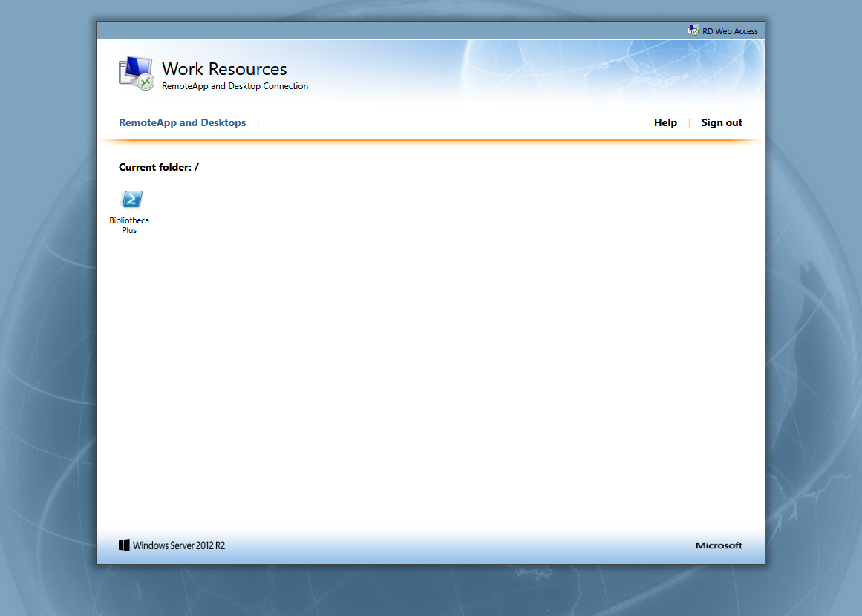The height and width of the screenshot is (616, 862).
Task: Click the Work Resources computer logo
Action: (x=136, y=73)
